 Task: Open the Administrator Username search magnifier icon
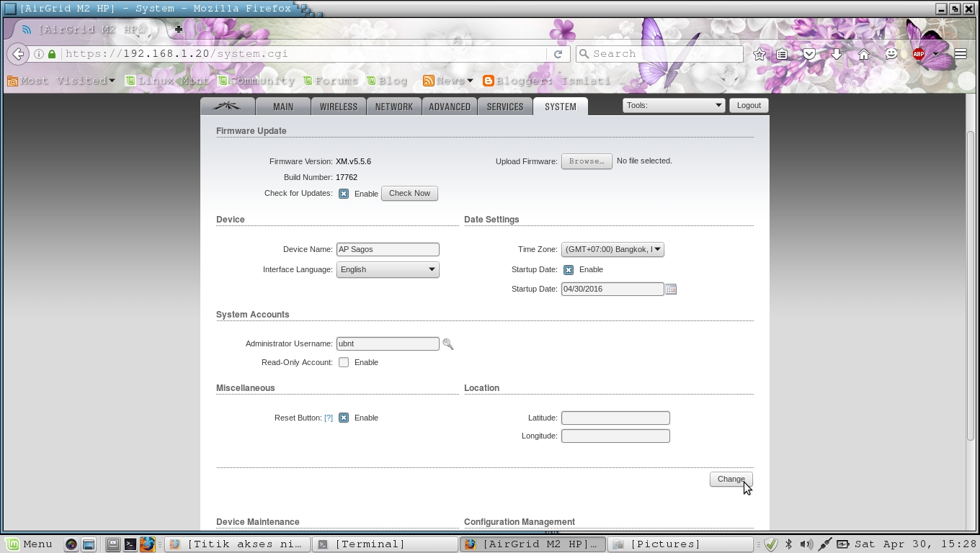pyautogui.click(x=448, y=343)
